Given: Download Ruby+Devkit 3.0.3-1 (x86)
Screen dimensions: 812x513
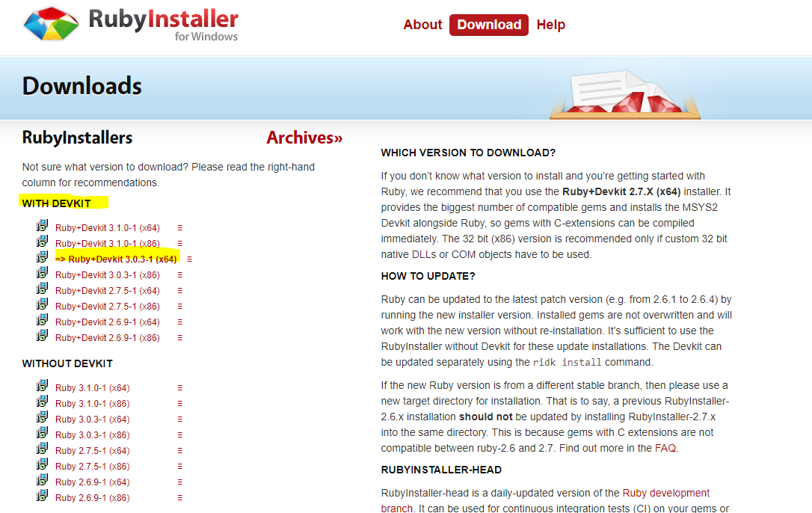Looking at the screenshot, I should 108,275.
